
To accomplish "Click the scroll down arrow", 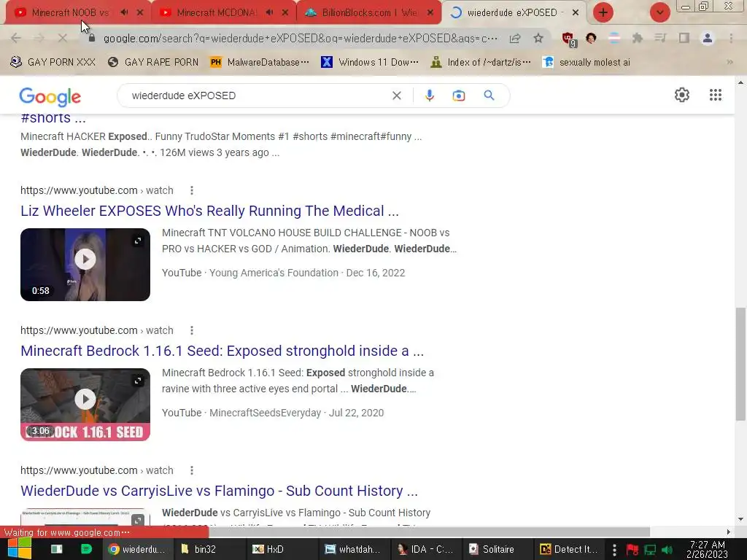I will click(740, 519).
